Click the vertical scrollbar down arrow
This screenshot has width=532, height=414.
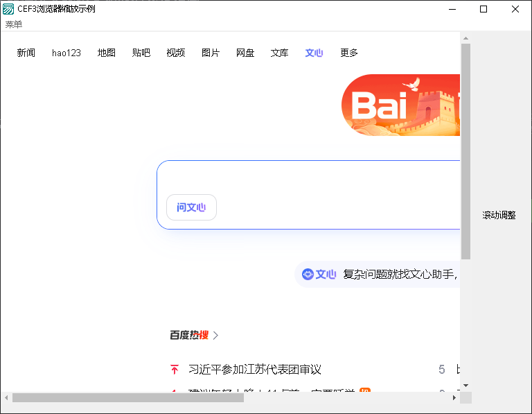(465, 386)
